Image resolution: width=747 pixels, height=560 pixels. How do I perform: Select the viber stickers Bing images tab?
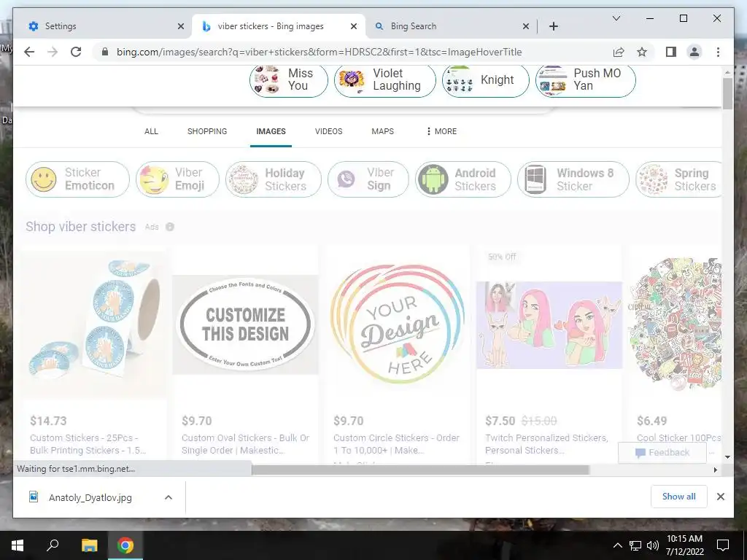click(x=279, y=26)
